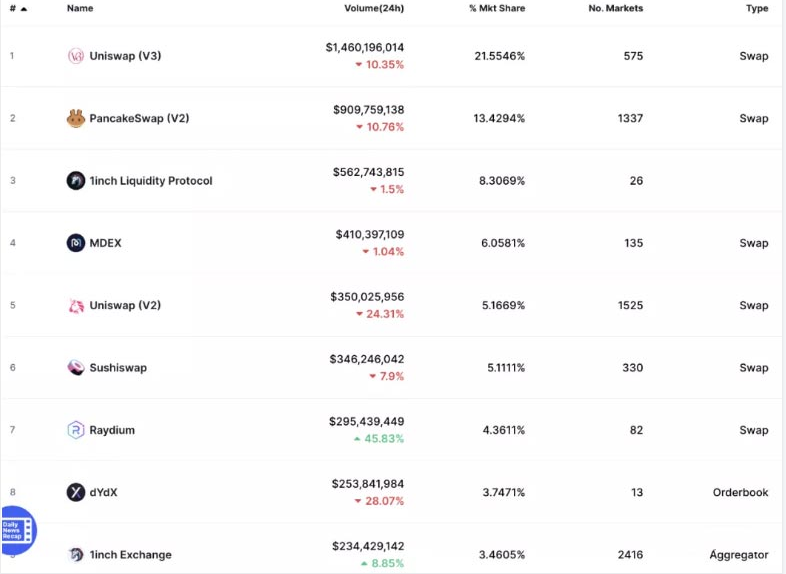Click the Raydium logo icon
The image size is (786, 574).
point(76,430)
